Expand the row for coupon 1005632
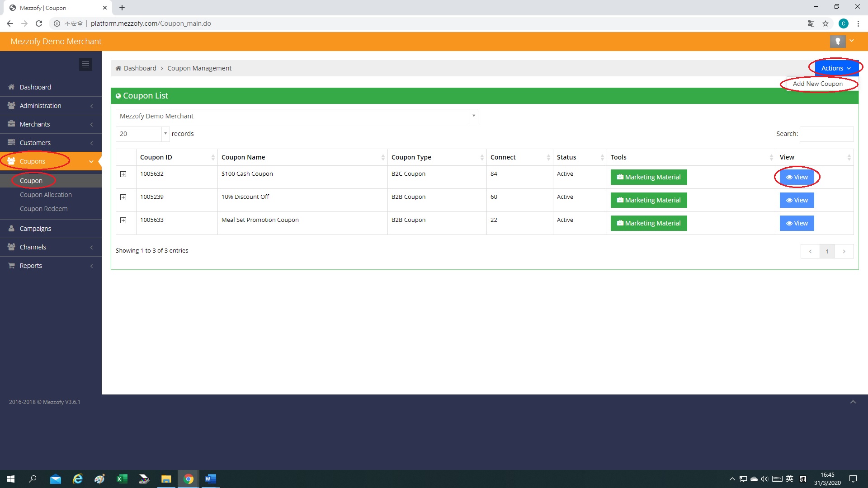868x488 pixels. pyautogui.click(x=123, y=174)
